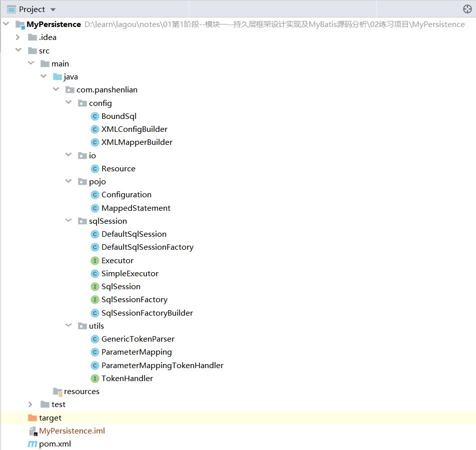Screen dimensions: 476x450
Task: Select the com.panshenlian package label
Action: point(107,90)
